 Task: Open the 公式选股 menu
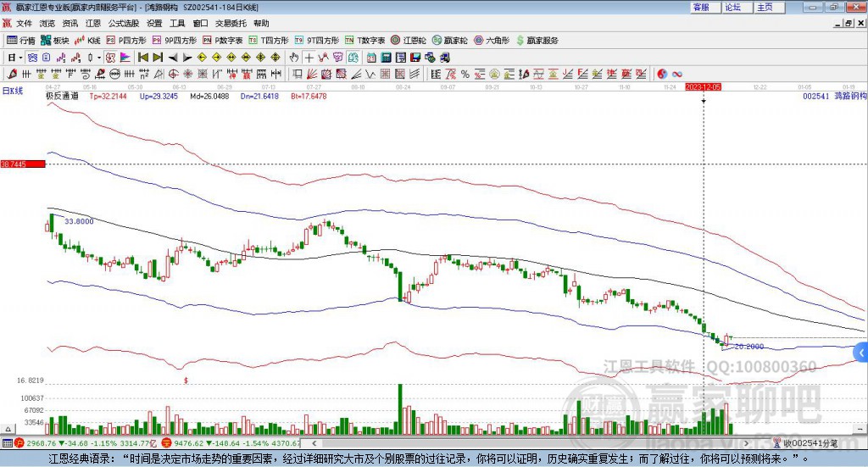click(x=124, y=23)
